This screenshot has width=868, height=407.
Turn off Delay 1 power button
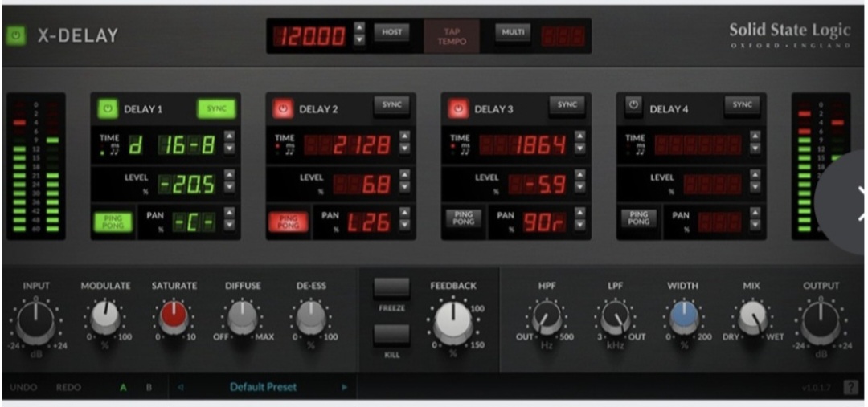tap(108, 109)
